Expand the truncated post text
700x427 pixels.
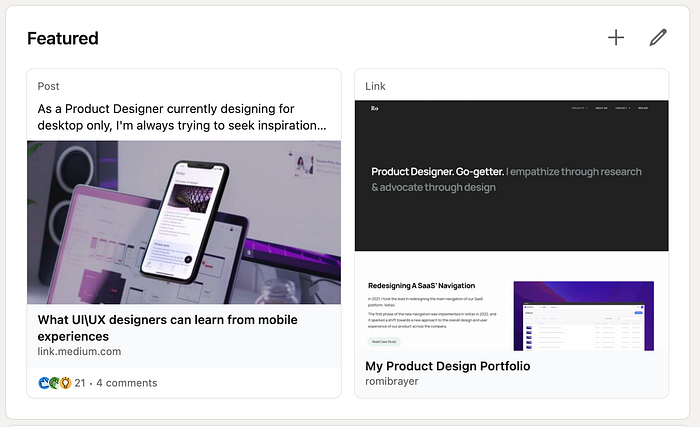(182, 117)
